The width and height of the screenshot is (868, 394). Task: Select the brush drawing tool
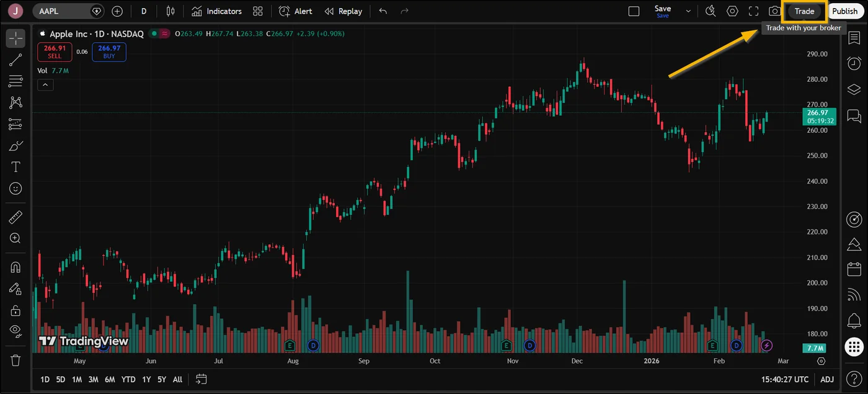pyautogui.click(x=15, y=146)
